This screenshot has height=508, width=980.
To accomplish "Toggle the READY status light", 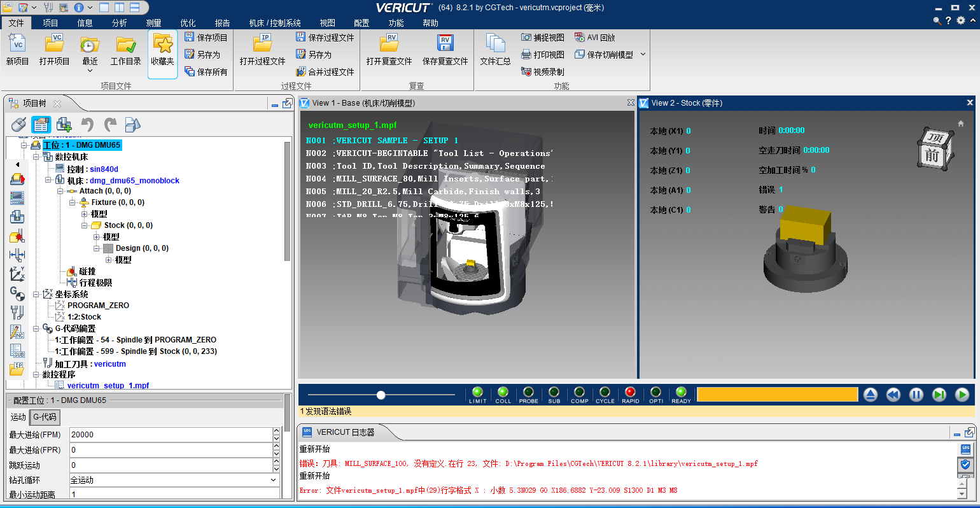I will [682, 392].
